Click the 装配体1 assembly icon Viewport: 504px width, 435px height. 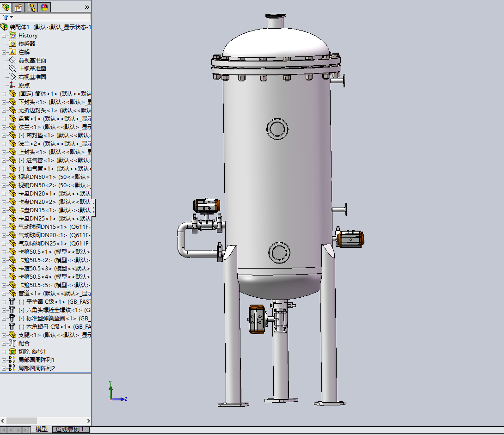pyautogui.click(x=4, y=27)
